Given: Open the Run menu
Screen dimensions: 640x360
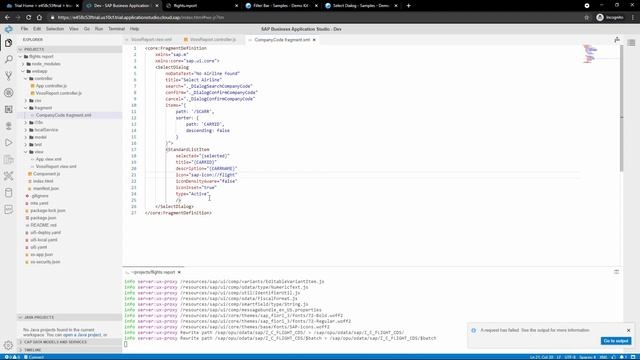Looking at the screenshot, I should tap(99, 29).
